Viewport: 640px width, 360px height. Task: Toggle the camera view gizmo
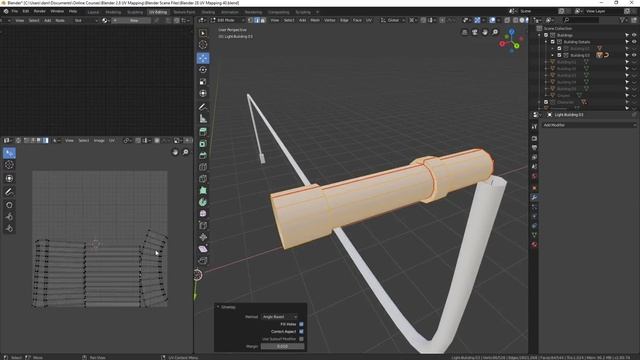coord(475,32)
